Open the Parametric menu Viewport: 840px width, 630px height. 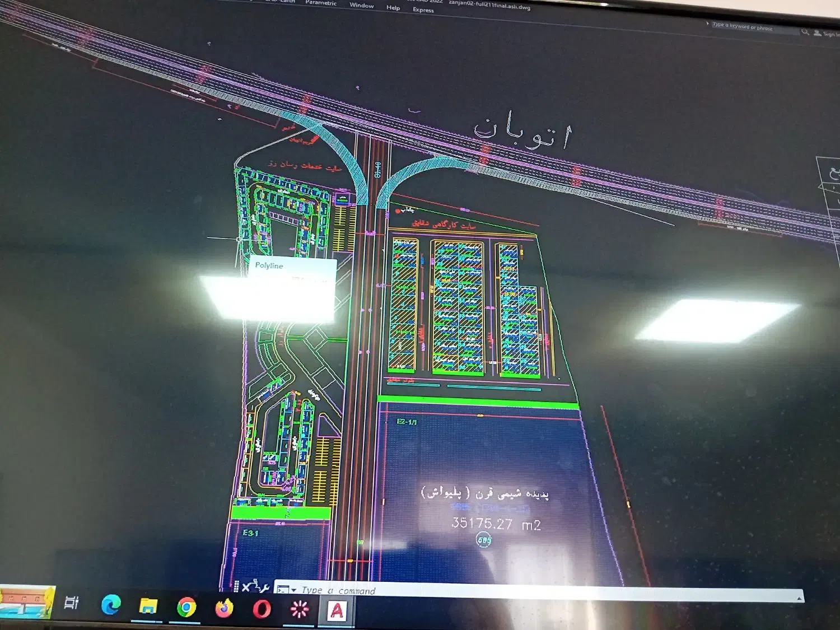coord(321,3)
